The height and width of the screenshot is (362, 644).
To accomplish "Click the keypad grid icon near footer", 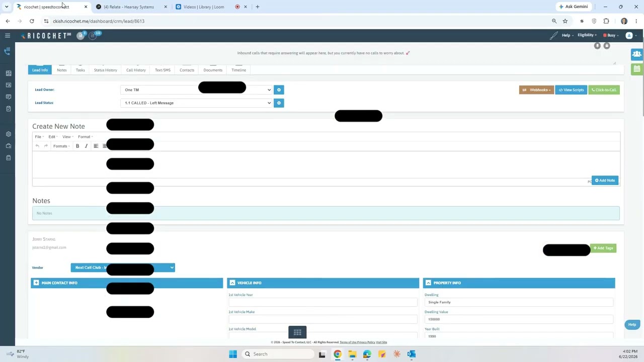I will 297,332.
